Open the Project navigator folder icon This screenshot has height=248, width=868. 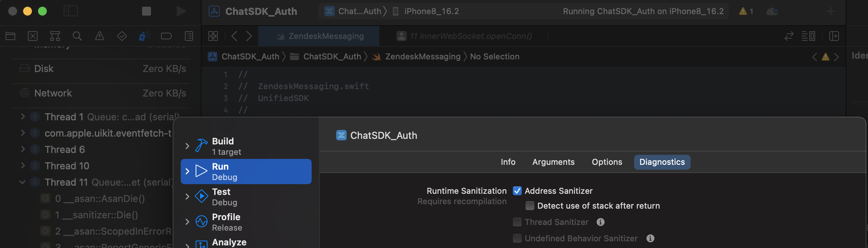10,36
